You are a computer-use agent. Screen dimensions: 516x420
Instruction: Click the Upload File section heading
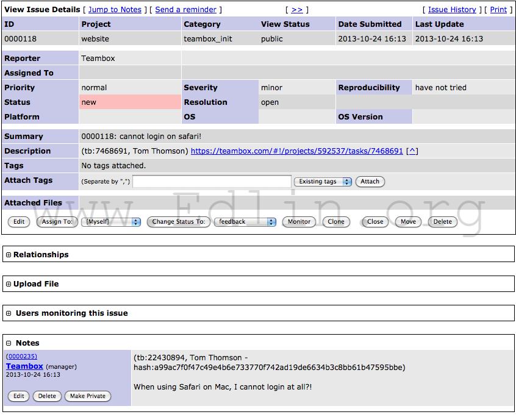(x=36, y=284)
